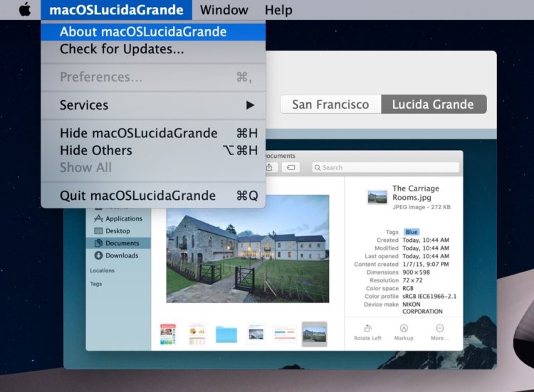Switch to San Francisco font
Screen dimensions: 534x392
[330, 104]
